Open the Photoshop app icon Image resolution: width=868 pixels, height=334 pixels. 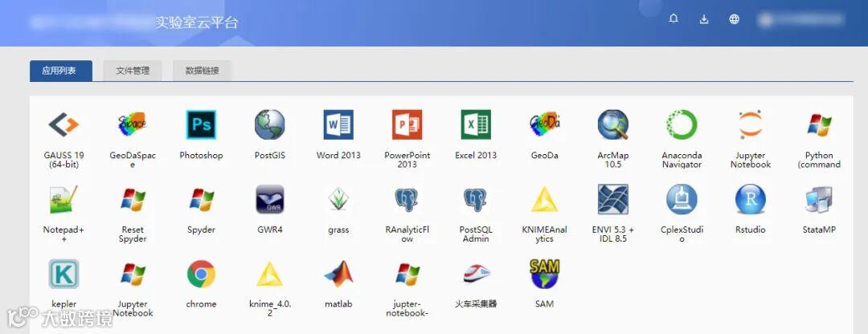pyautogui.click(x=201, y=124)
